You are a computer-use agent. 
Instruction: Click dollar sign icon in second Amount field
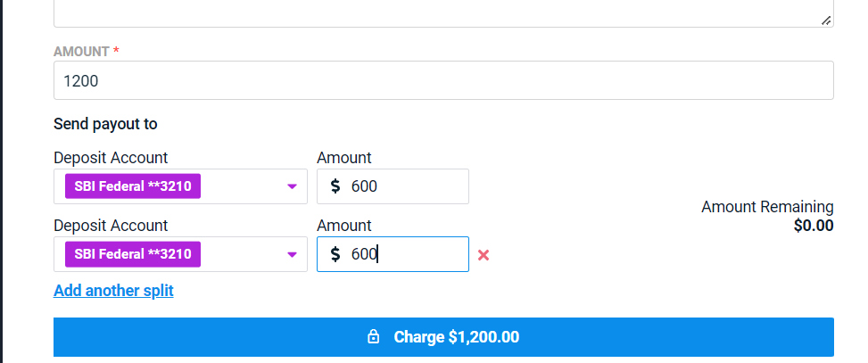[x=335, y=254]
